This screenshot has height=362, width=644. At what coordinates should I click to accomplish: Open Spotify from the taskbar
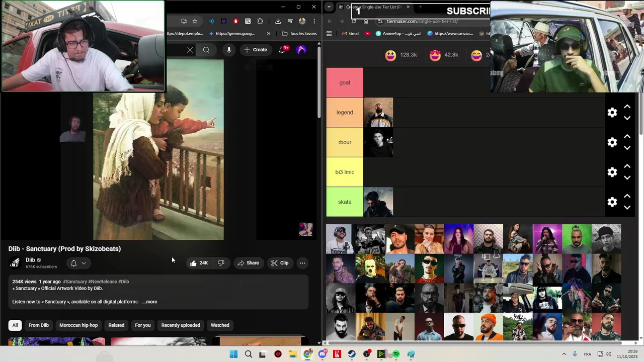pos(396,354)
